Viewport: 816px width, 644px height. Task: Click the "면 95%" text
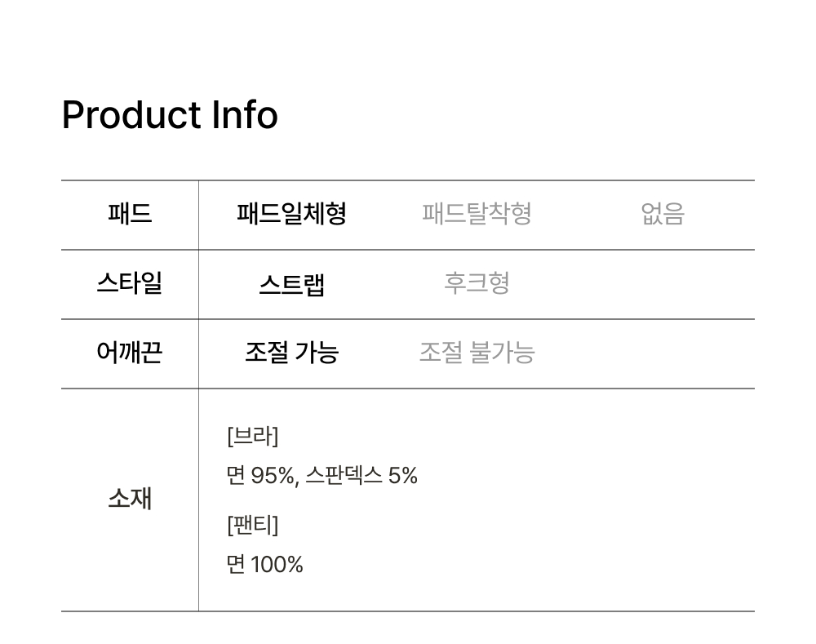point(260,476)
